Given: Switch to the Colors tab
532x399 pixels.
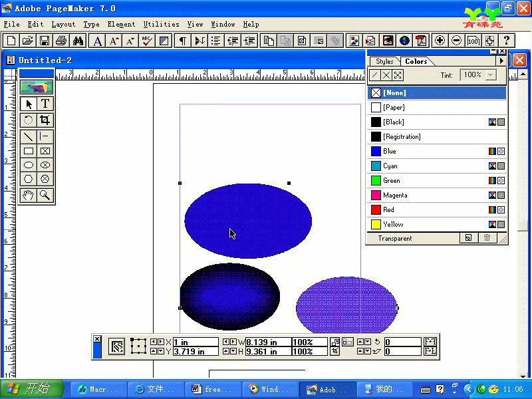Looking at the screenshot, I should click(x=416, y=61).
